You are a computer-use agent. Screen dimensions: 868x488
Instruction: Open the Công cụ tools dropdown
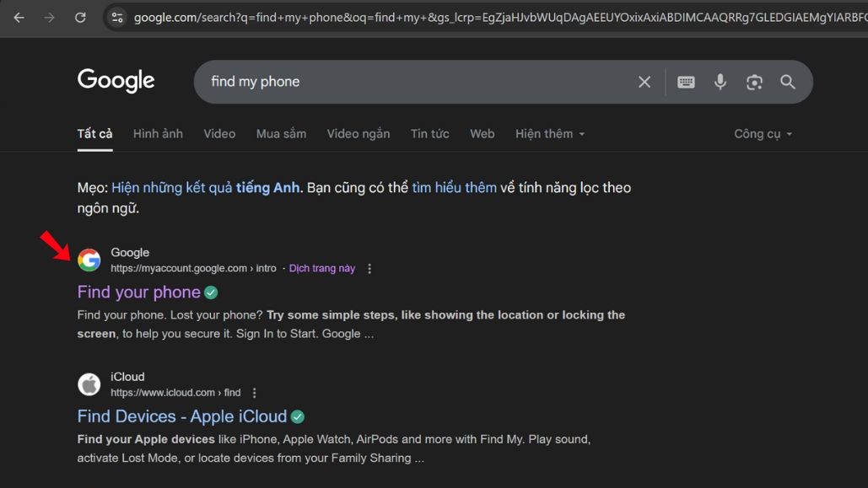tap(763, 133)
